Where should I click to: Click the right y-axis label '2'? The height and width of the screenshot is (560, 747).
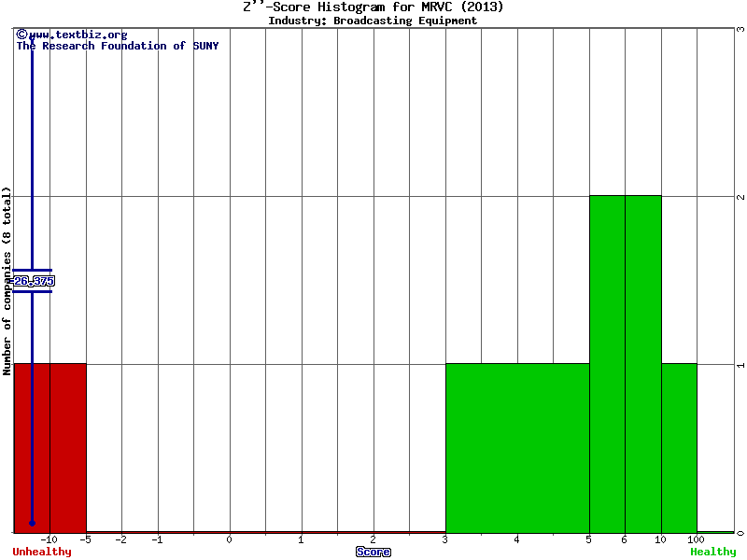pyautogui.click(x=740, y=197)
